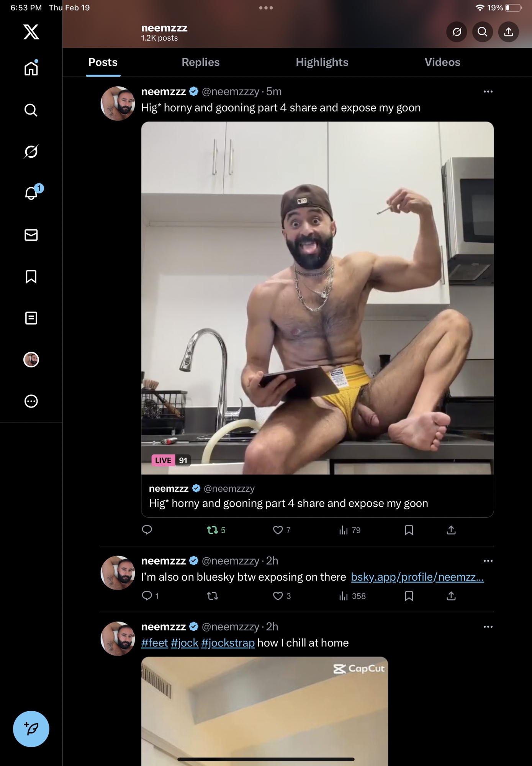
Task: Open the Lists icon in sidebar
Action: coord(31,318)
